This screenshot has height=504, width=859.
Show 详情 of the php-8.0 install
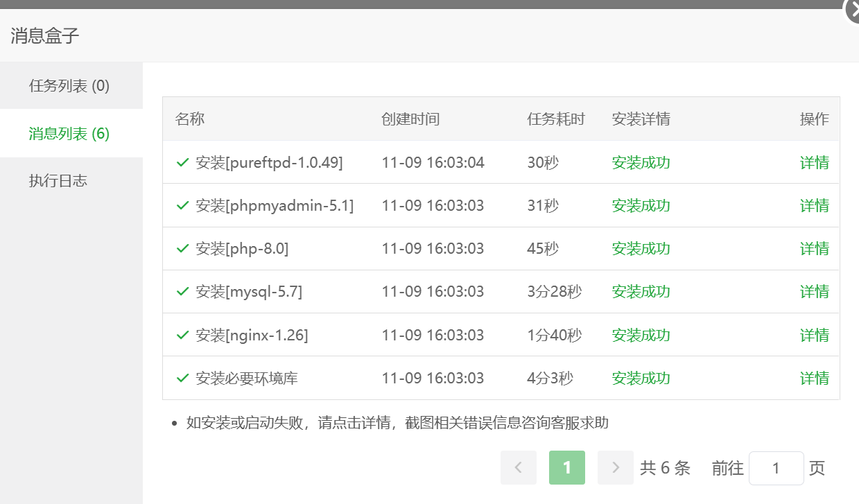click(x=814, y=248)
